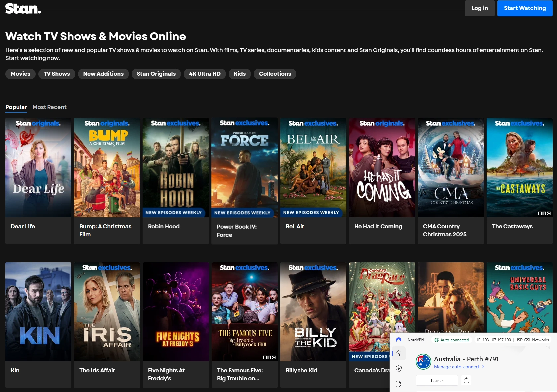Pause the NordVPN connection
557x392 pixels.
tap(437, 381)
